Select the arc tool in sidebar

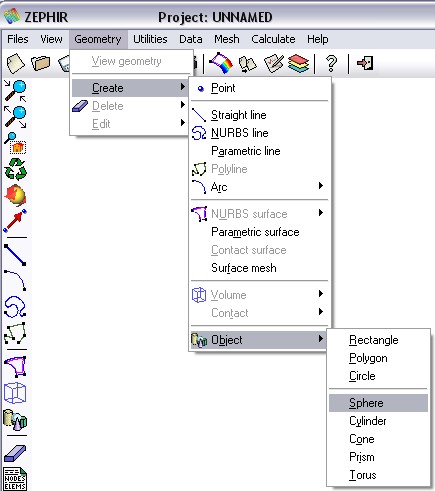[15, 281]
